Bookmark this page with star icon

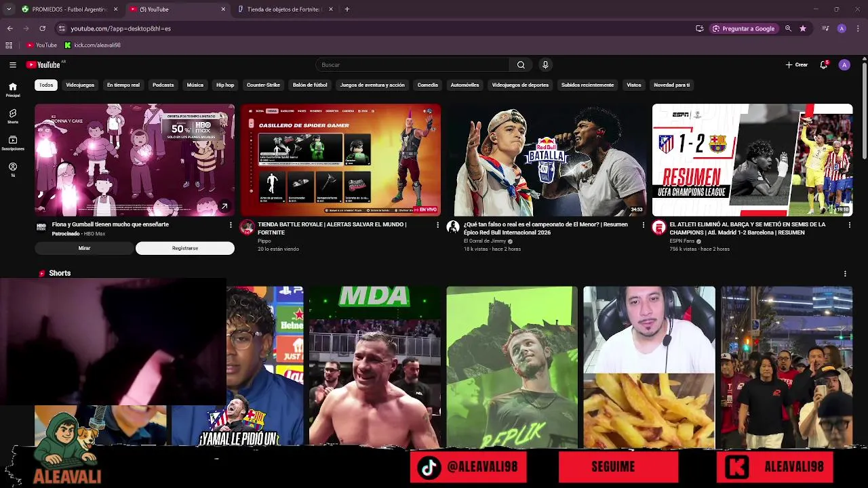(803, 28)
